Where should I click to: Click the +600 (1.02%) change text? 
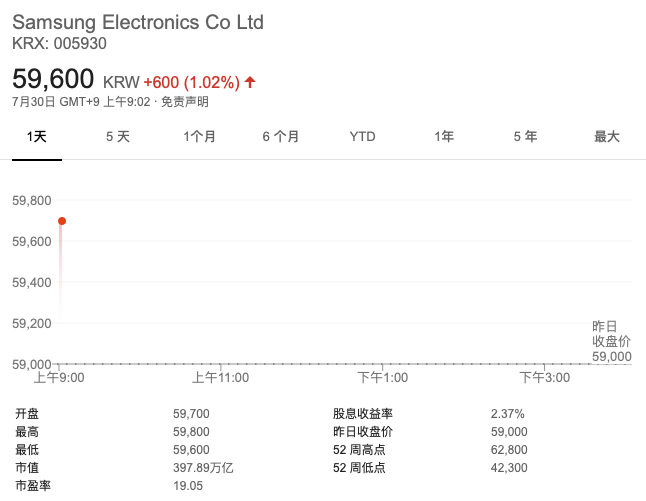tap(191, 81)
